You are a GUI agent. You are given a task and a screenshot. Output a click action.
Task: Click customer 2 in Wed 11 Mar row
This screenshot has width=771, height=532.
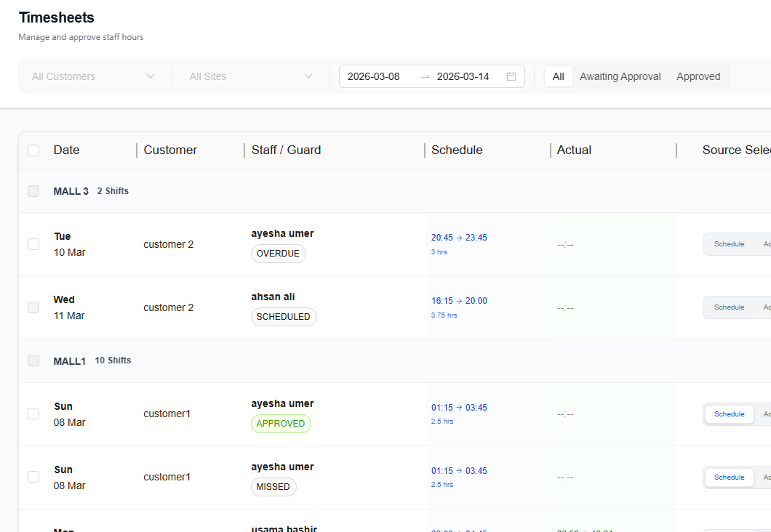tap(169, 307)
